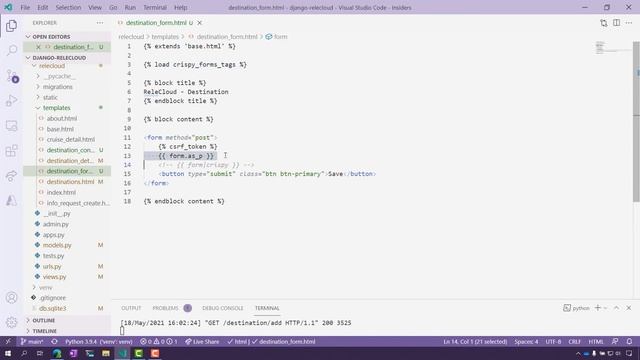Go to line via Ln 14, Col 1
The height and width of the screenshot is (360, 640).
[x=475, y=341]
